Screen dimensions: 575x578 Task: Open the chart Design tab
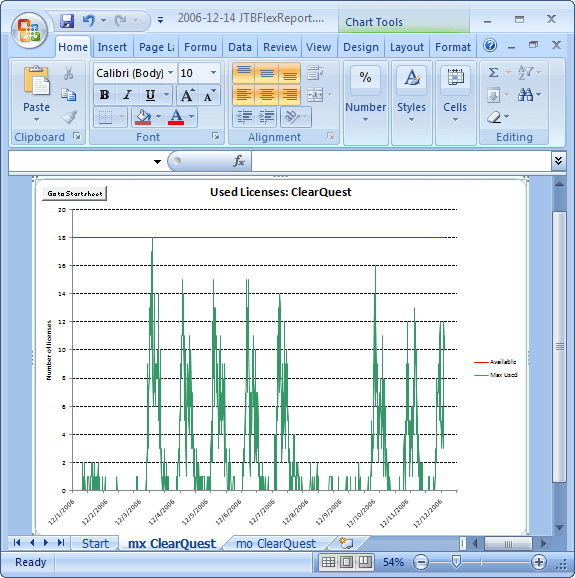pos(361,47)
